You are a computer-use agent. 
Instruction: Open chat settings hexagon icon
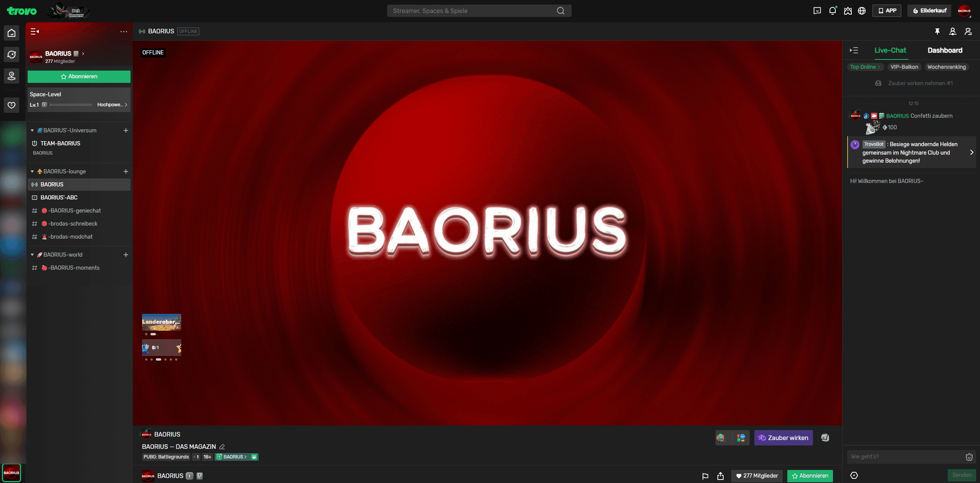click(x=854, y=475)
